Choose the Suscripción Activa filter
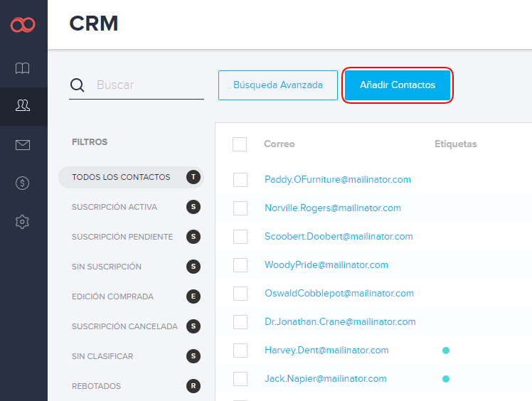 115,207
